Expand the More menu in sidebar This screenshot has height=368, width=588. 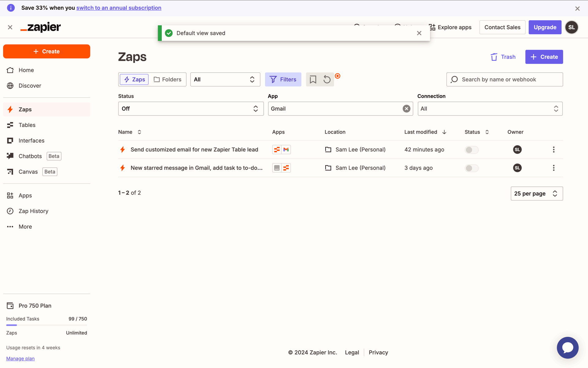47,227
